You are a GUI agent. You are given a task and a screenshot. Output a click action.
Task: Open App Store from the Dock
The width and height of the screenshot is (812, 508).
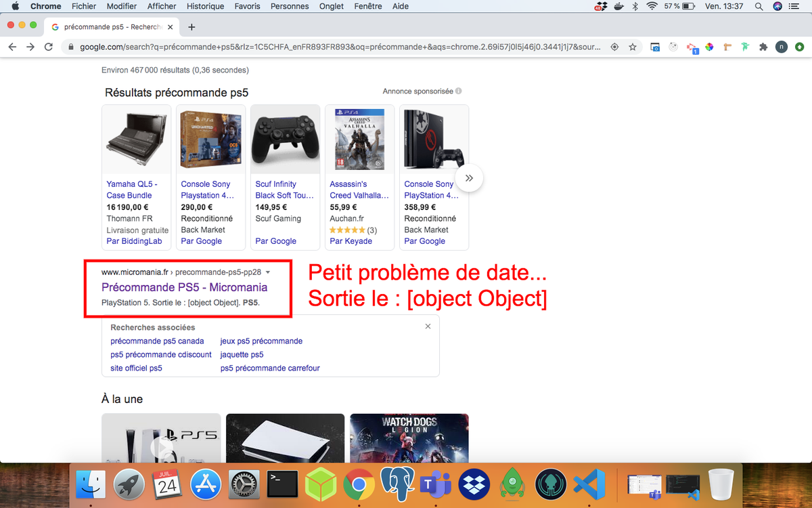coord(206,484)
